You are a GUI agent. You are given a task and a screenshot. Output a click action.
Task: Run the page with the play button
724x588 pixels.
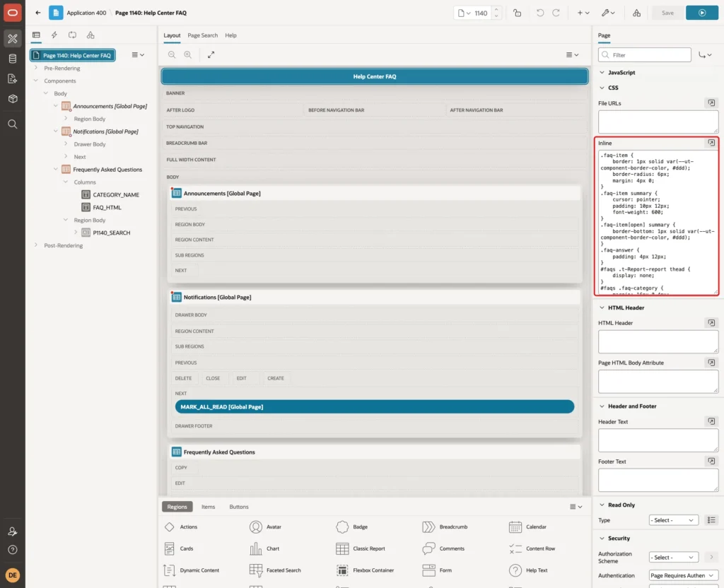tap(702, 13)
